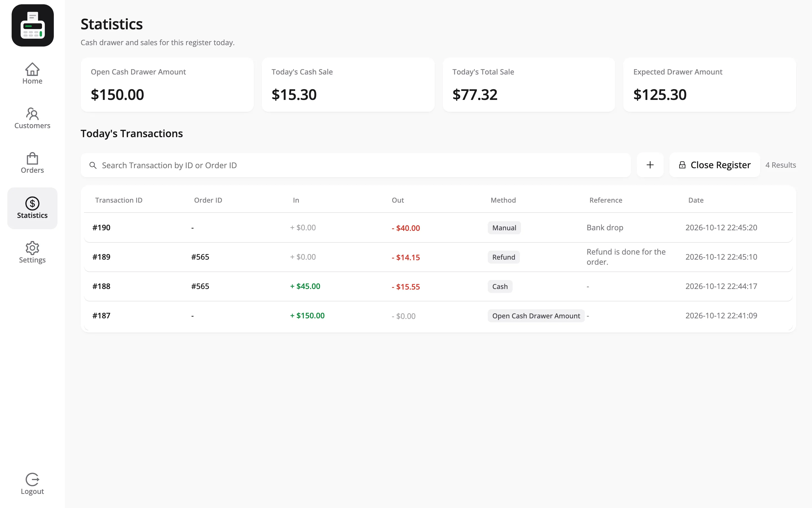
Task: Click order ID #565 in row #189
Action: point(200,257)
